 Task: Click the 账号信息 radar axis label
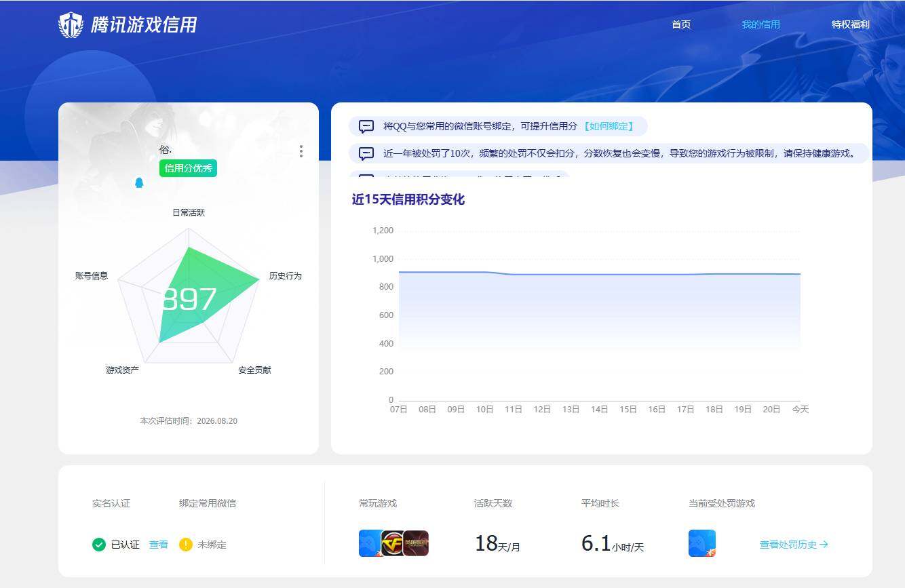coord(92,276)
